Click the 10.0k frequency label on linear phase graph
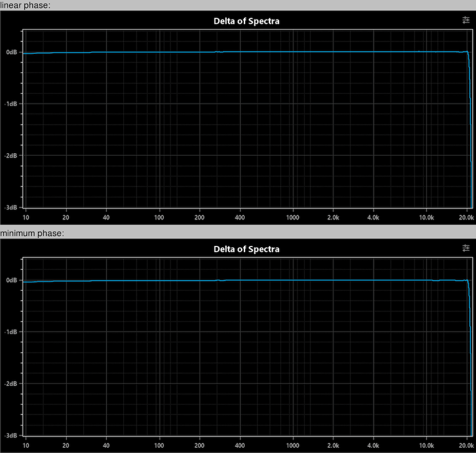The image size is (476, 453). point(426,217)
